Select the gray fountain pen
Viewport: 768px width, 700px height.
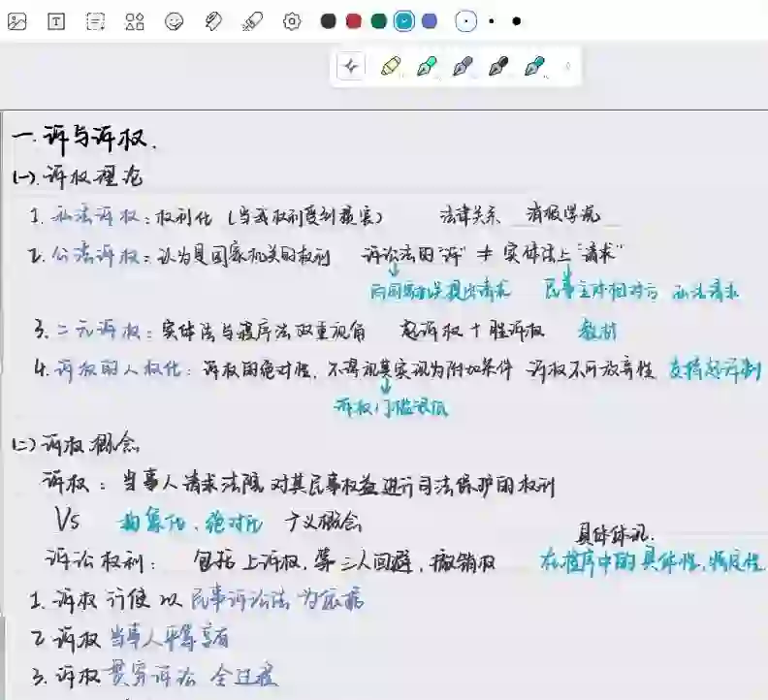coord(463,66)
